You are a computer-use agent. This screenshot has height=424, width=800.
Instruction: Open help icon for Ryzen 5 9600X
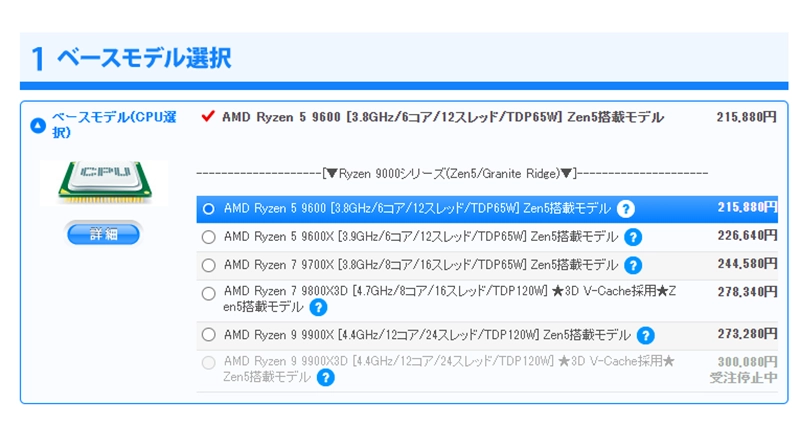pyautogui.click(x=633, y=237)
